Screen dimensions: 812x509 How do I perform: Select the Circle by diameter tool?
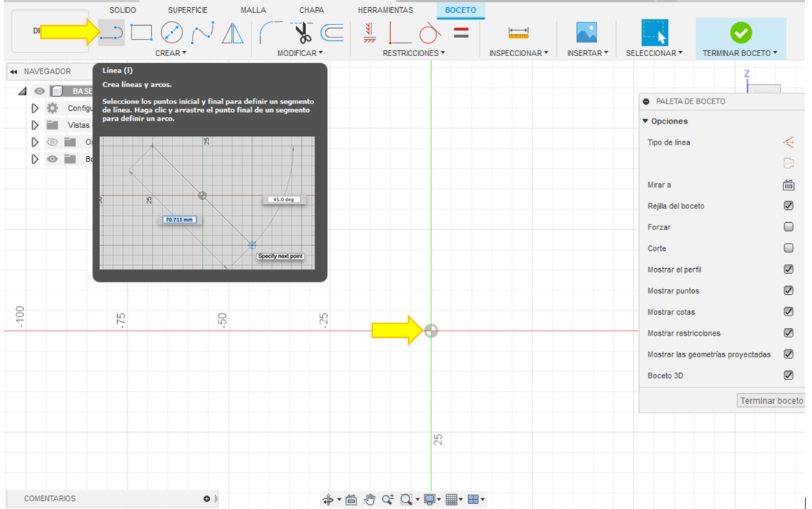click(x=172, y=32)
